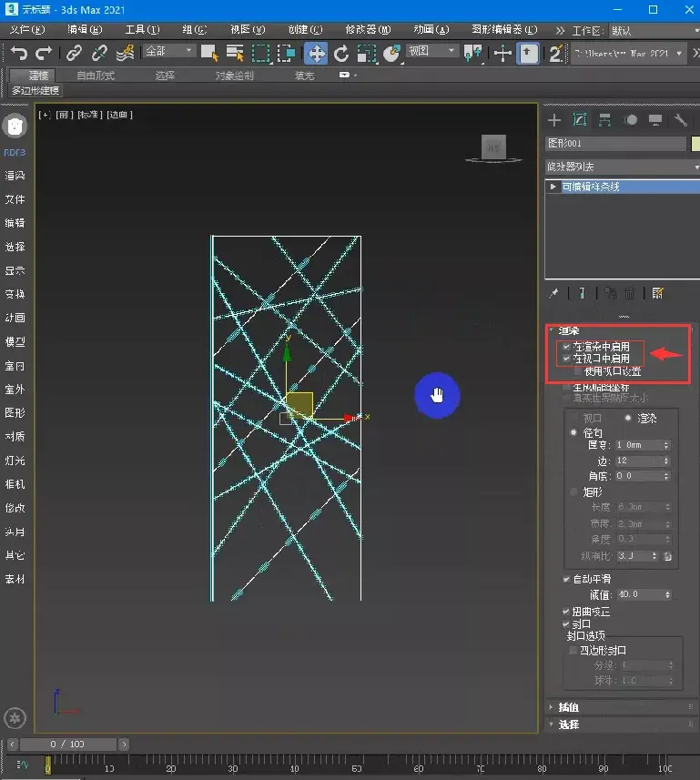The width and height of the screenshot is (700, 780).
Task: Click 灯光 in the left sidebar
Action: (x=15, y=461)
